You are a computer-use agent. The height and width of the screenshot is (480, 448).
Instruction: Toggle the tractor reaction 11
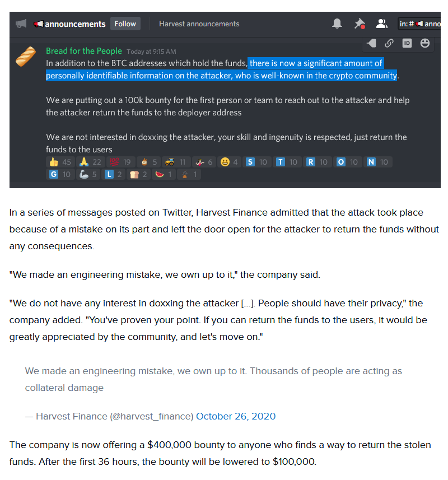(x=176, y=162)
